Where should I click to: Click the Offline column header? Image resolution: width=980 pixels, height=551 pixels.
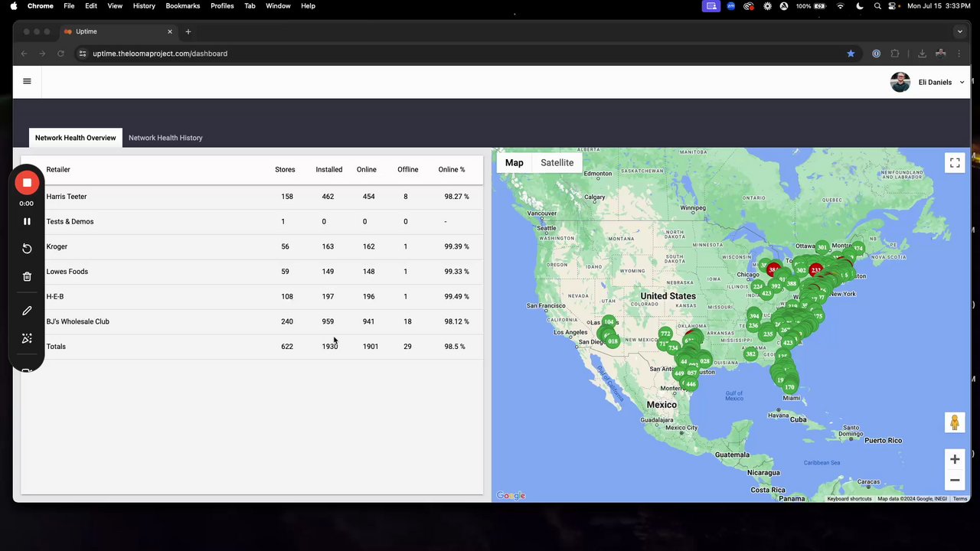coord(407,169)
